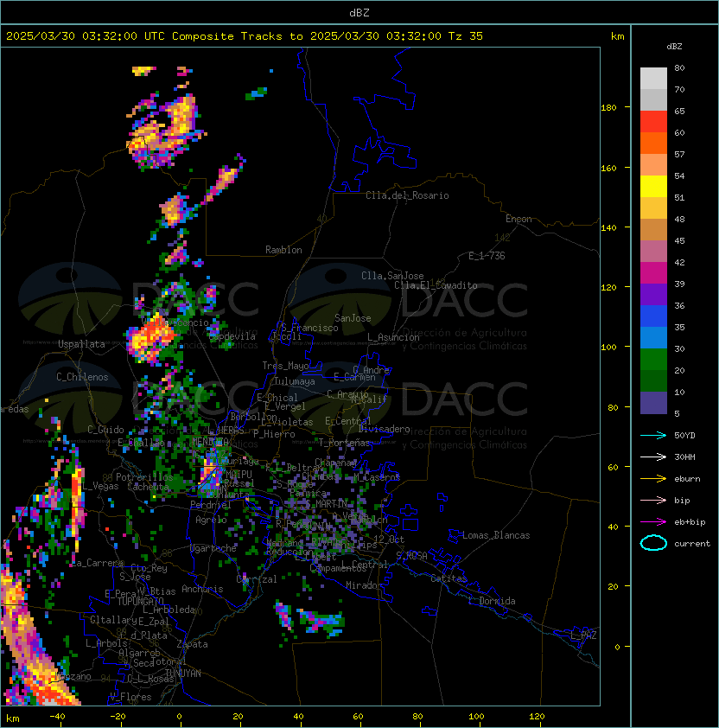Click the 'Tres_Mayo' map label

[285, 366]
